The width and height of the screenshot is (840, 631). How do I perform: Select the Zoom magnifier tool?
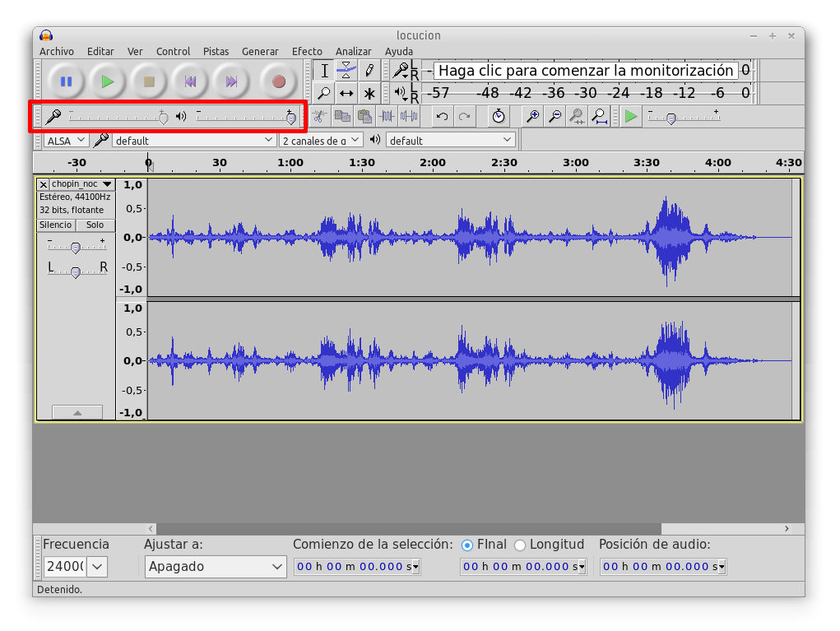pos(324,93)
